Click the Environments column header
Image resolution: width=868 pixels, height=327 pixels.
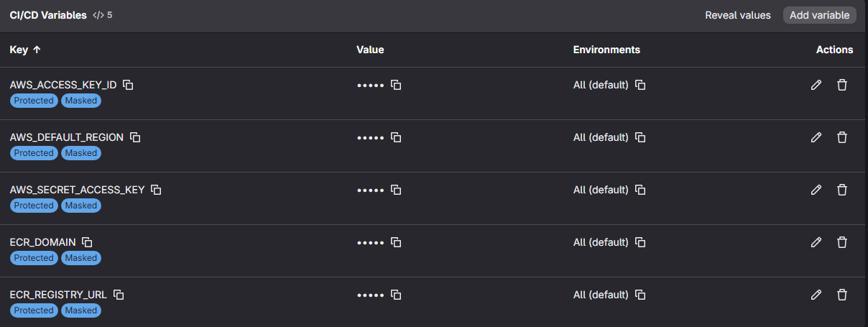pos(606,50)
